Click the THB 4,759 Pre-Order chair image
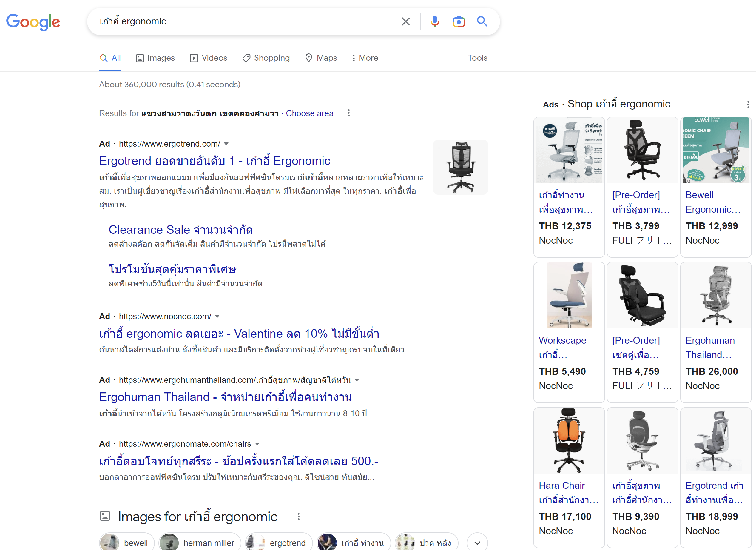The height and width of the screenshot is (550, 756). (642, 296)
